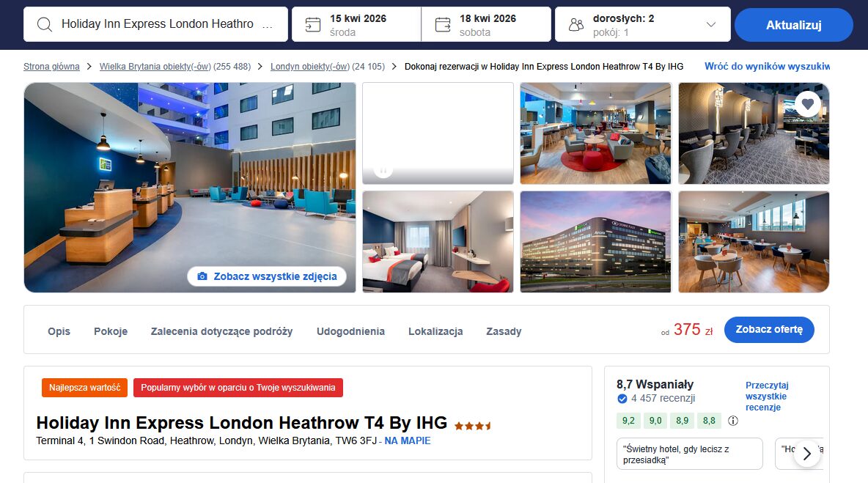This screenshot has height=483, width=868.
Task: Click the verified reviews checkmark badge
Action: point(622,399)
